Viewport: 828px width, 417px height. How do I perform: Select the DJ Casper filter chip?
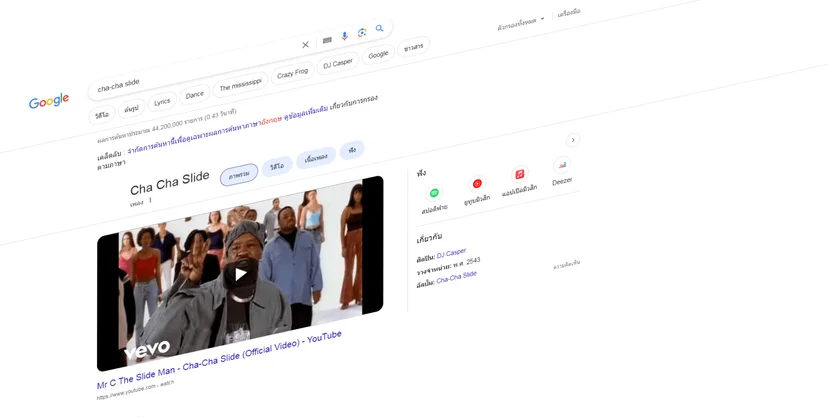337,63
